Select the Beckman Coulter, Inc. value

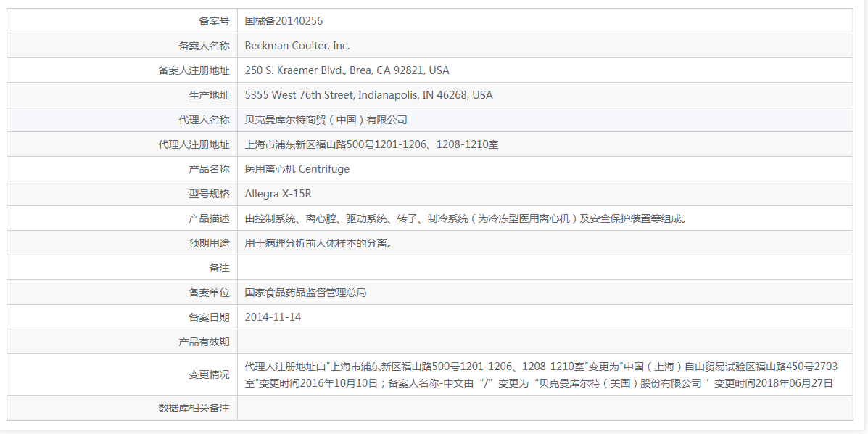297,46
